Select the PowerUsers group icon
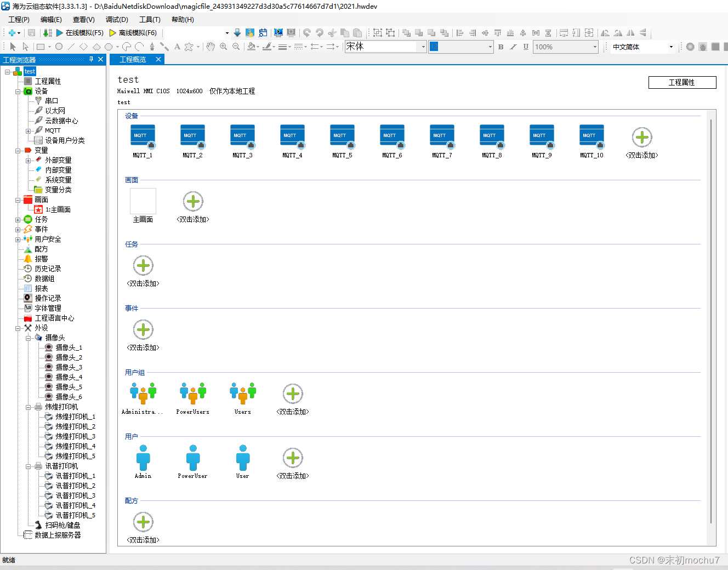The image size is (728, 570). coord(193,393)
